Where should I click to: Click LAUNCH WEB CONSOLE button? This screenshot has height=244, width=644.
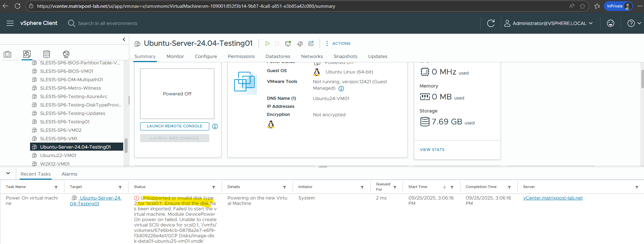pyautogui.click(x=175, y=138)
